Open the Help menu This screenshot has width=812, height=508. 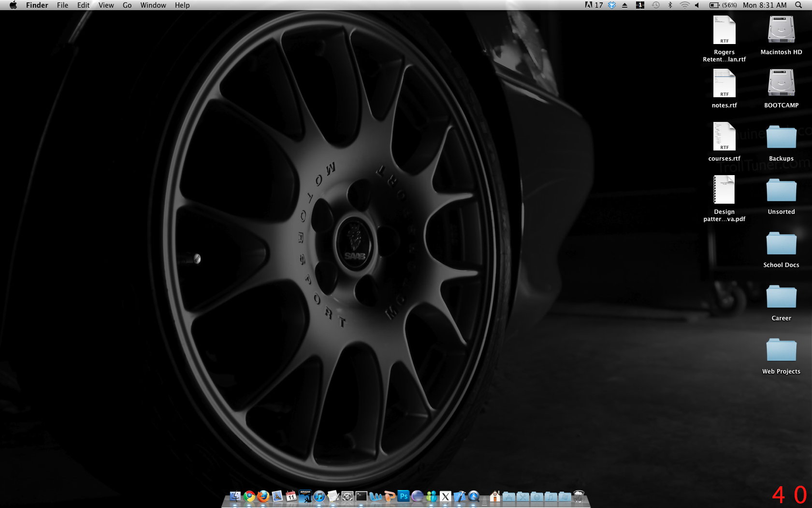coord(182,5)
